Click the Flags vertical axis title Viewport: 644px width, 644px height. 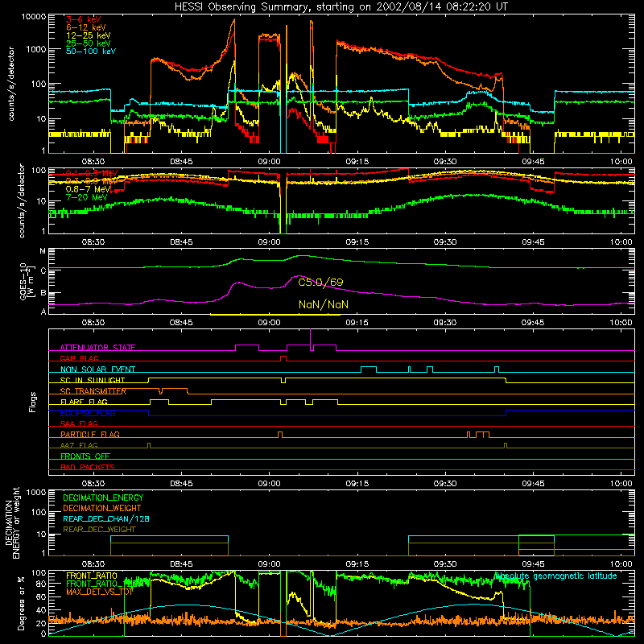pos(33,402)
